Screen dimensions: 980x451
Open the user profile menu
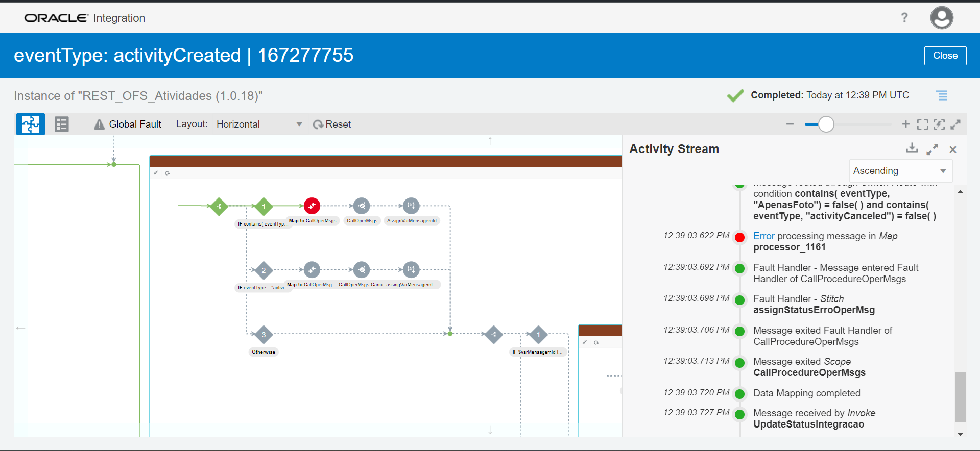pyautogui.click(x=941, y=18)
